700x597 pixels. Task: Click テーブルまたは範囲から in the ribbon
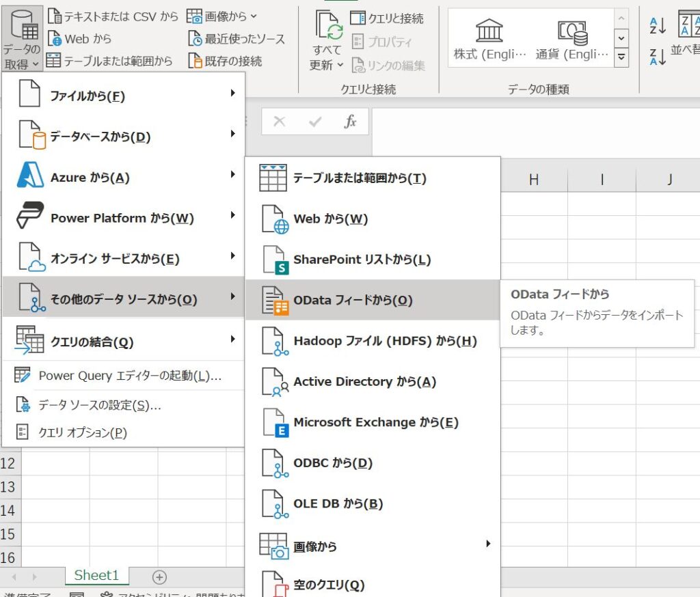(109, 61)
